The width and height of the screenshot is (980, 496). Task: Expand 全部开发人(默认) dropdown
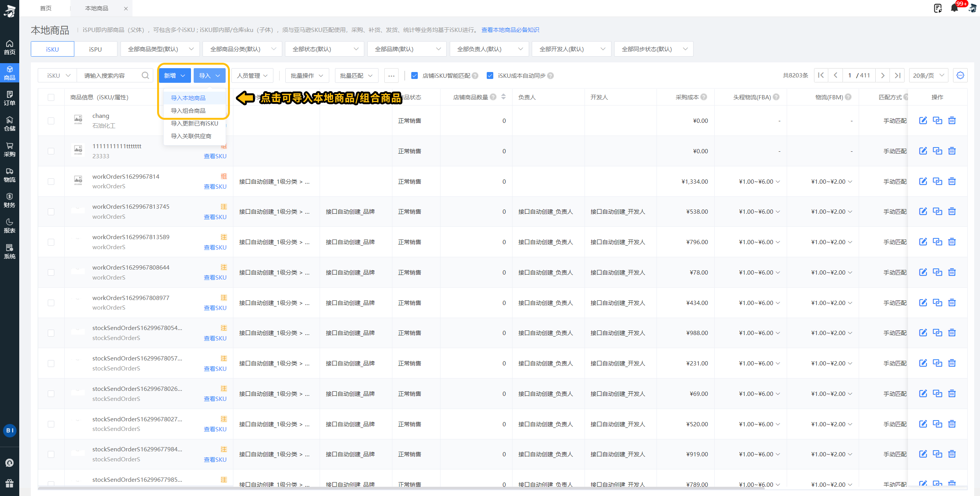pos(572,49)
